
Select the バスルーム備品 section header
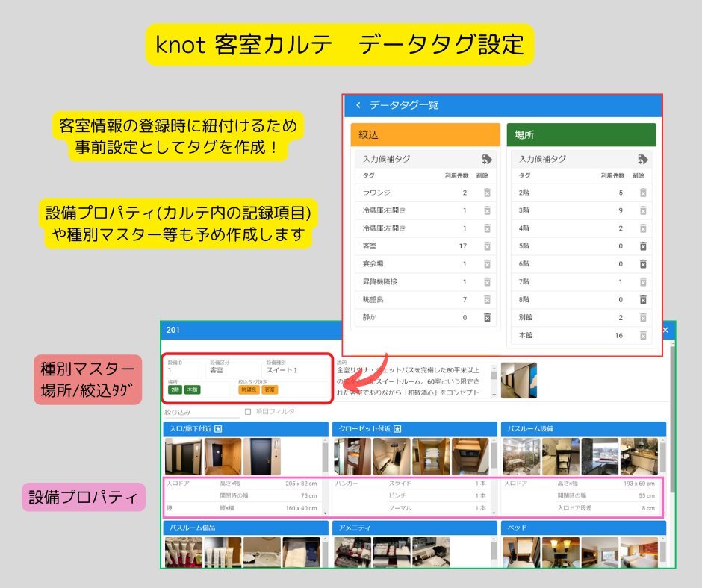coord(246,528)
